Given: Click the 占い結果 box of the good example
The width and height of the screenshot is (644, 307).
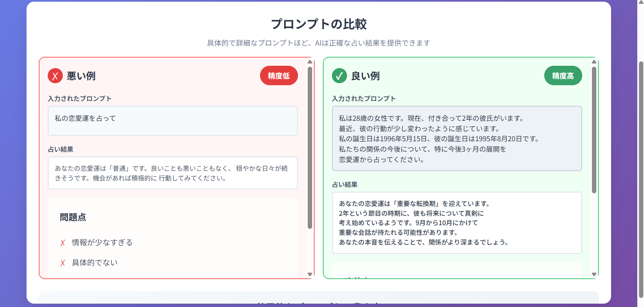Looking at the screenshot, I should click(x=457, y=223).
